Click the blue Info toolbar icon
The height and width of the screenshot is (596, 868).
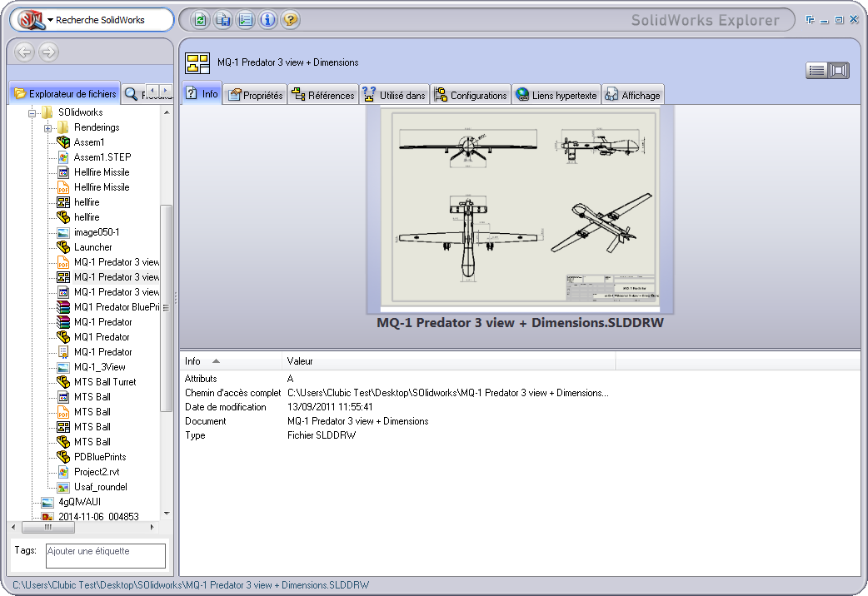tap(268, 20)
